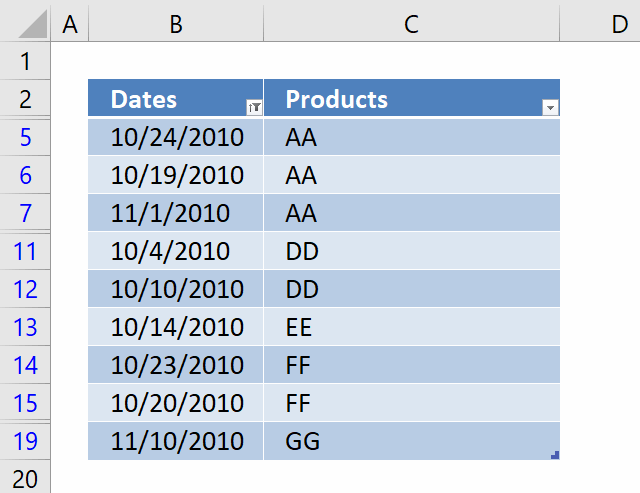Select row 5 header
The image size is (640, 493).
tap(25, 137)
